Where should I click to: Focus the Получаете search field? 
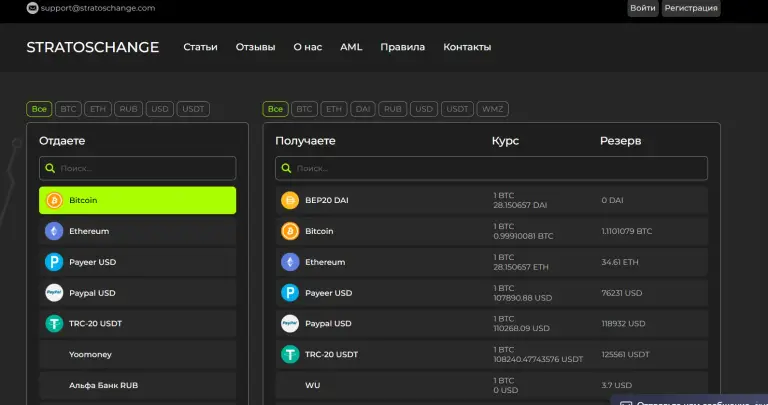(491, 168)
